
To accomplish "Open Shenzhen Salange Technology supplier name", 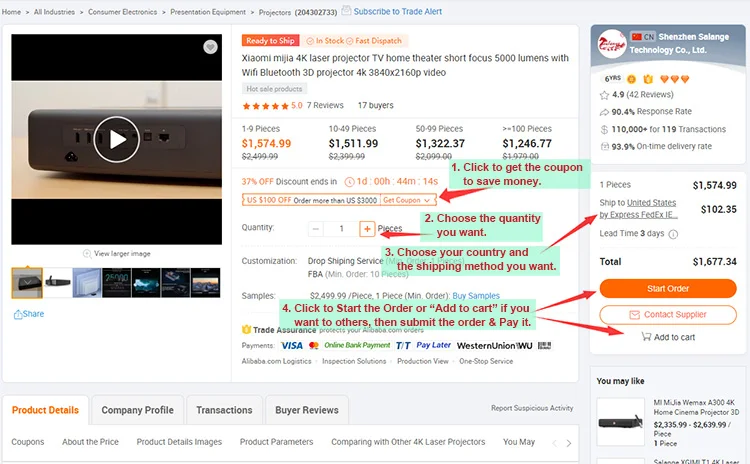I will click(679, 43).
